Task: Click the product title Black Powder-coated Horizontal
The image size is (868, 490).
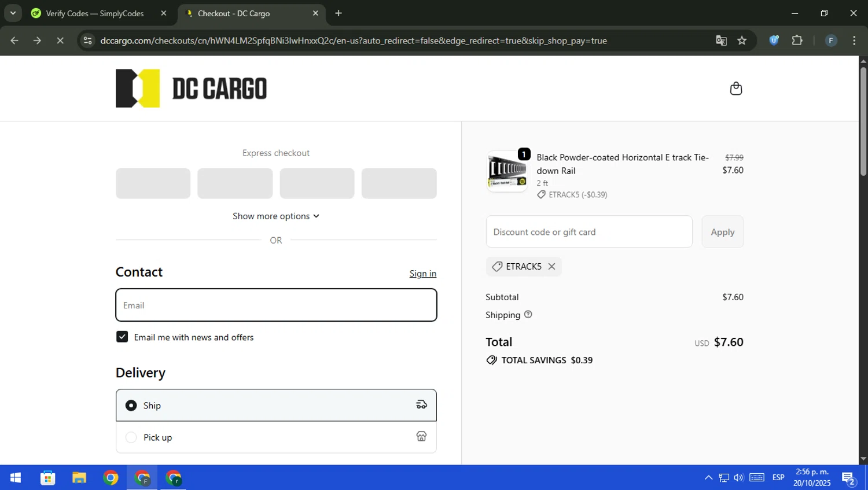Action: coord(623,164)
